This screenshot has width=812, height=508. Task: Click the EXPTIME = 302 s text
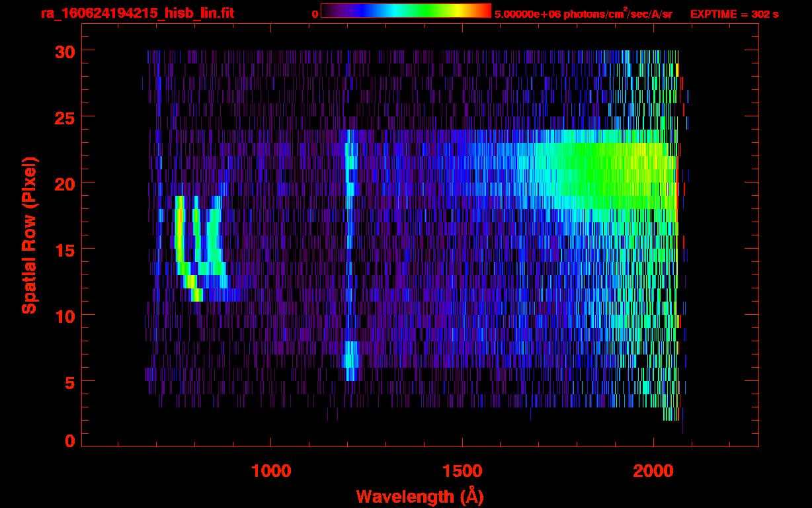734,14
